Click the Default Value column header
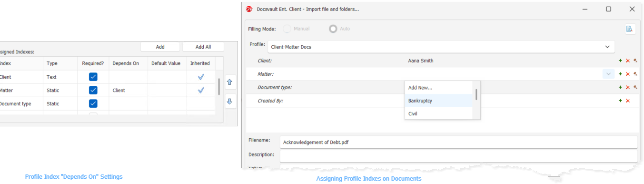644x184 pixels. (166, 63)
